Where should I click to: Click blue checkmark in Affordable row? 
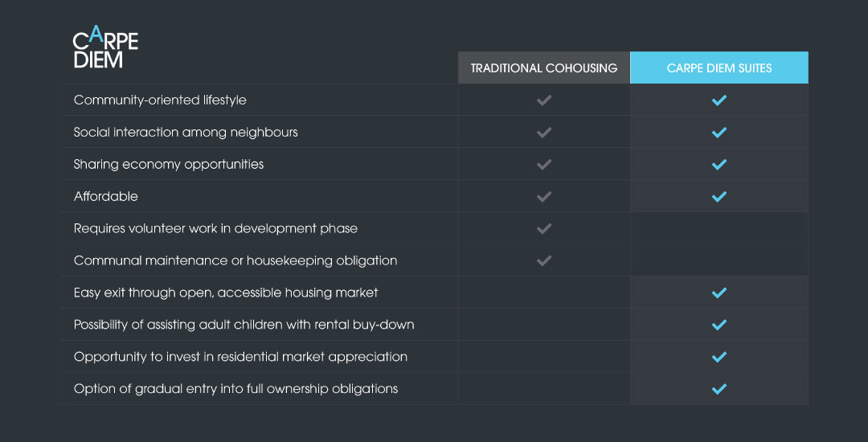coord(719,196)
